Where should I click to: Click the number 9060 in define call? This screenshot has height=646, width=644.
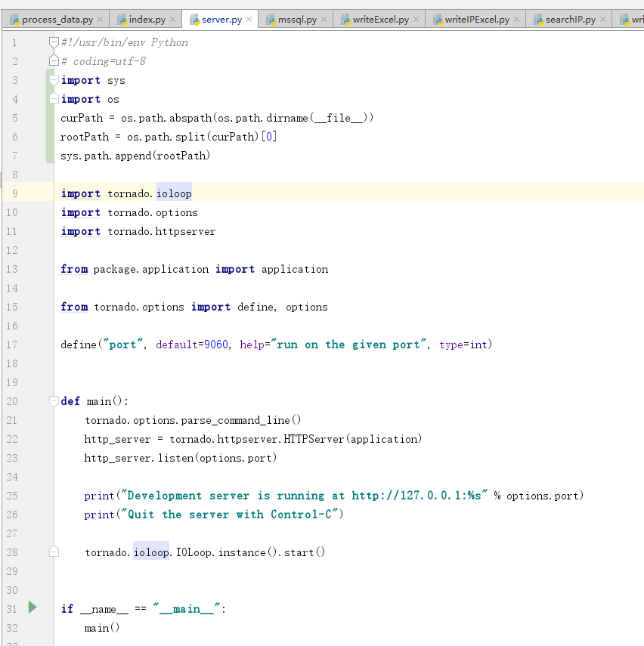216,345
